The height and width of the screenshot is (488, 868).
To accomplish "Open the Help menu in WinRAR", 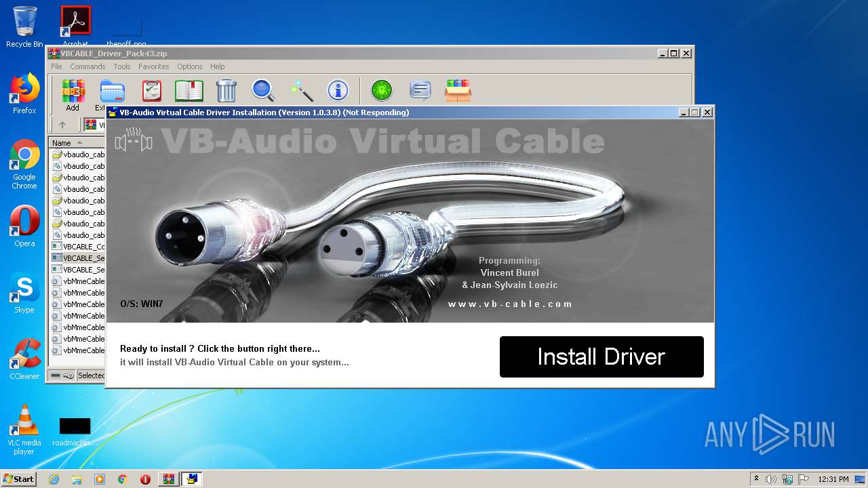I will pyautogui.click(x=217, y=66).
